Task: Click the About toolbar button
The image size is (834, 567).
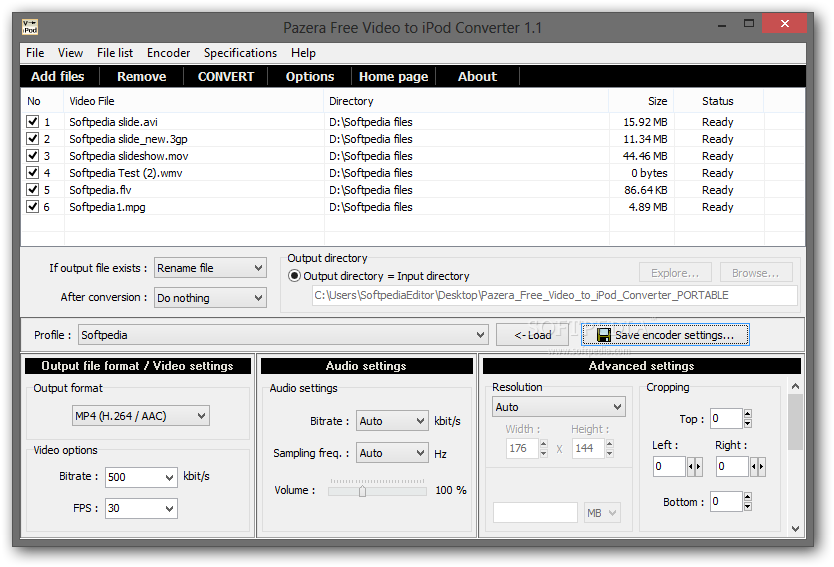Action: pos(478,77)
